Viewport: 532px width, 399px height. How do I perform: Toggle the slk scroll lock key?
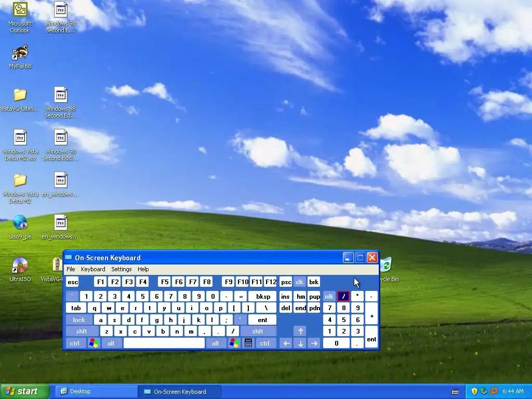[x=299, y=282]
